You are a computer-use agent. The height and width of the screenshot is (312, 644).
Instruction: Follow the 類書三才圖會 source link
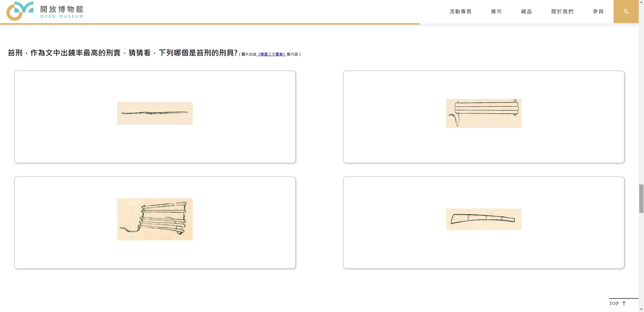271,54
